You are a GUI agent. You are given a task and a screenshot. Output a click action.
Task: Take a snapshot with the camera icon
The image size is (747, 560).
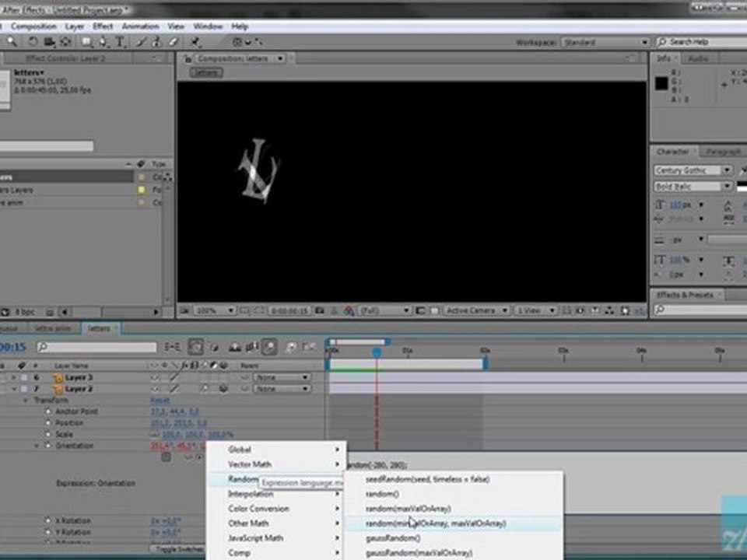[320, 311]
